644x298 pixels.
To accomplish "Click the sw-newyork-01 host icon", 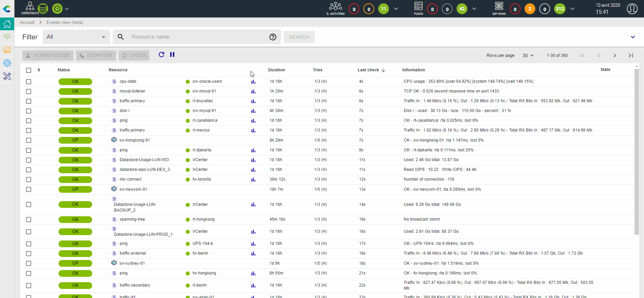I will tap(114, 189).
